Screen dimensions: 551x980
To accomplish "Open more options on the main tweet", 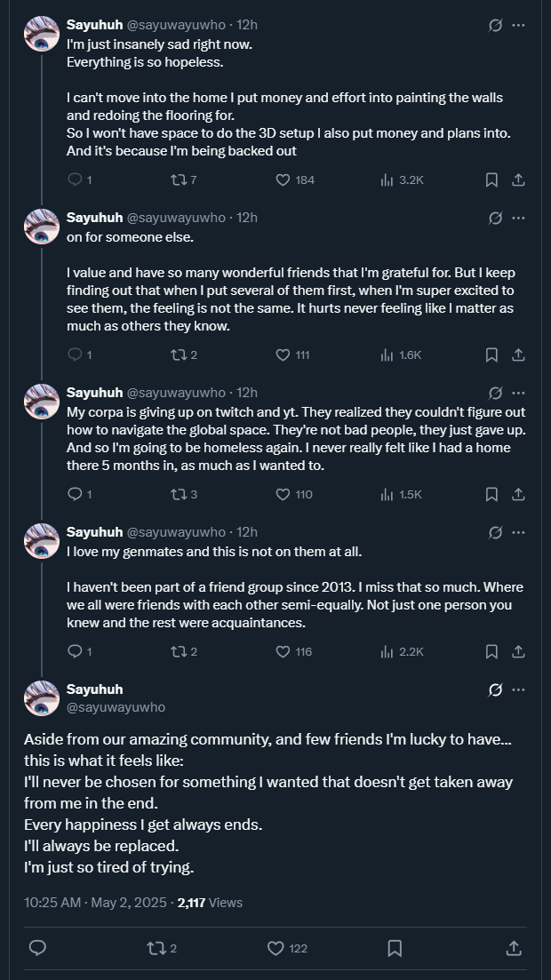I will (x=518, y=689).
